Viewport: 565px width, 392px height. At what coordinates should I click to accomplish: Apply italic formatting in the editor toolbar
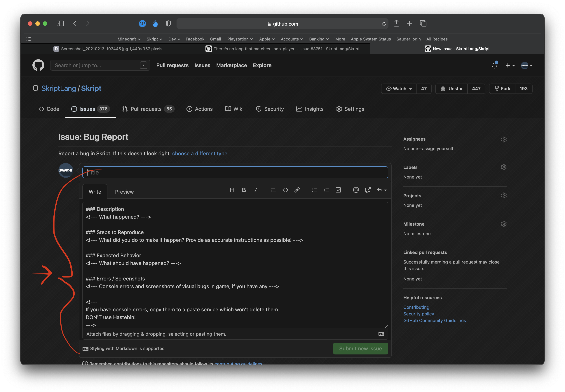click(x=256, y=190)
